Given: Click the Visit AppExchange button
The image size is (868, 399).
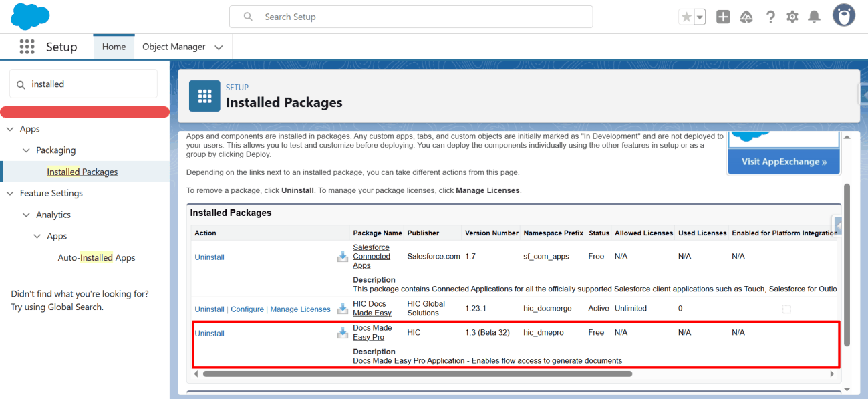Looking at the screenshot, I should (784, 162).
